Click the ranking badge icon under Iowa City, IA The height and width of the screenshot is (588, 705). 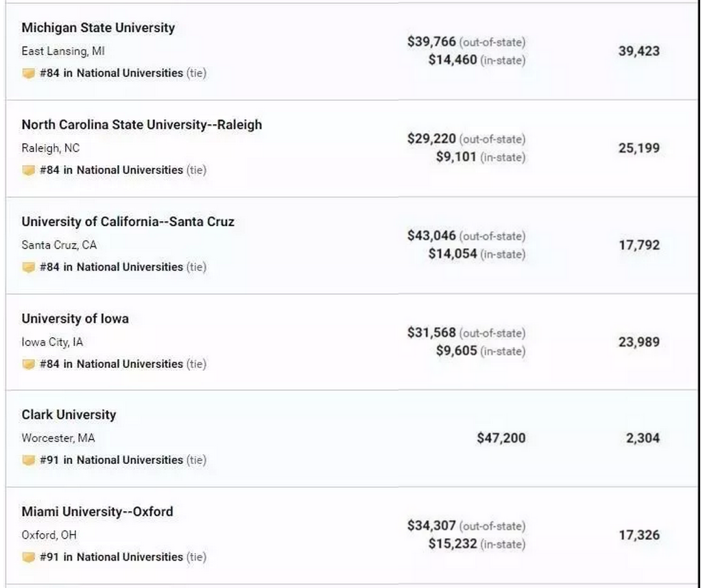pos(28,365)
